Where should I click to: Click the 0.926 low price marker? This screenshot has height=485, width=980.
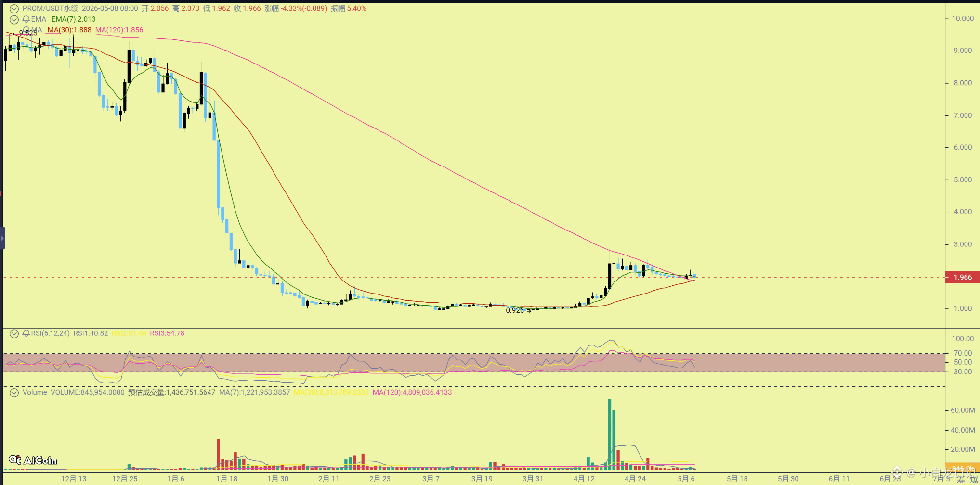coord(515,311)
